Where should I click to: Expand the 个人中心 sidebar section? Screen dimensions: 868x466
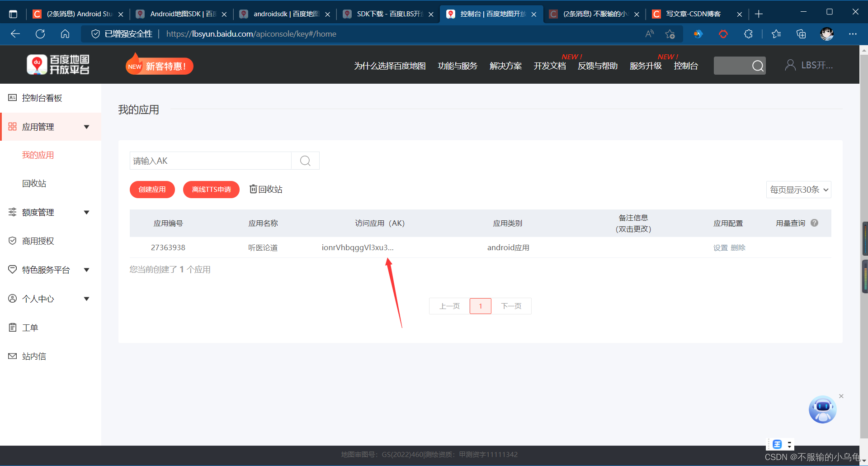click(x=51, y=299)
